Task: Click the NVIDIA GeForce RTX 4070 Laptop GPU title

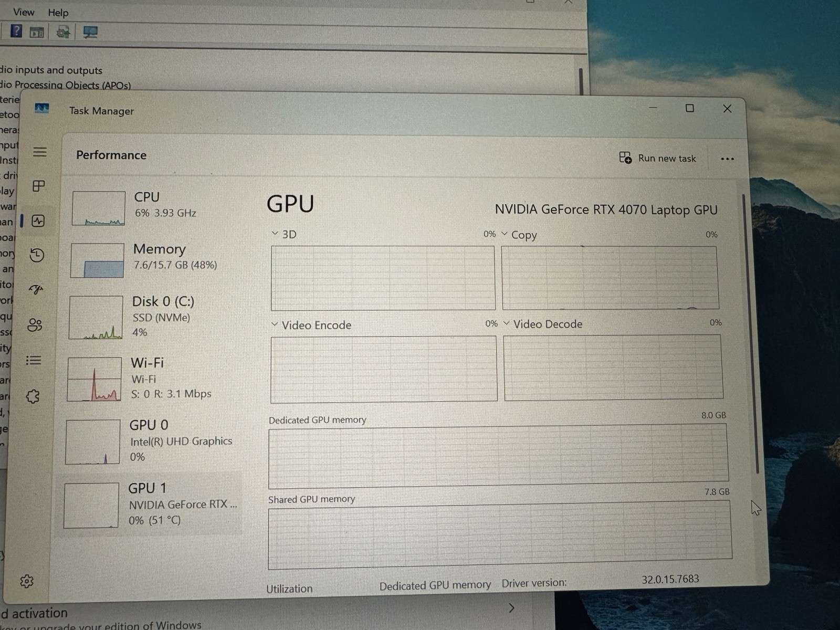Action: pos(606,209)
